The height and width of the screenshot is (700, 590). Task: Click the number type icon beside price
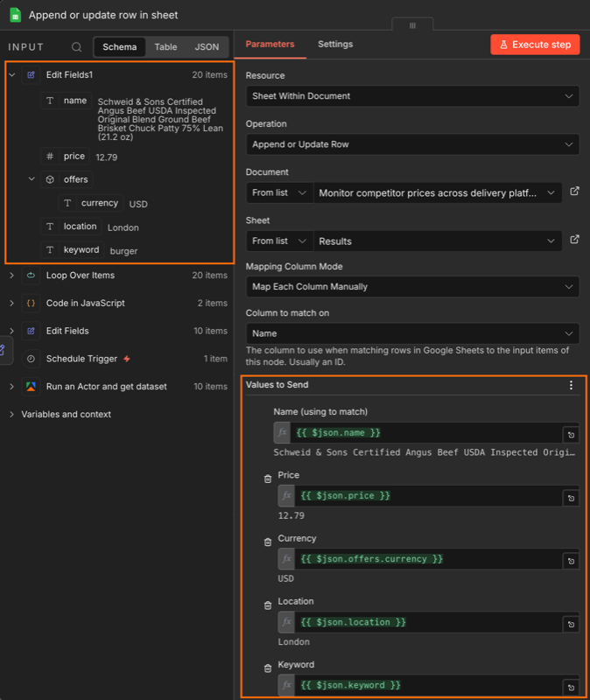coord(50,157)
